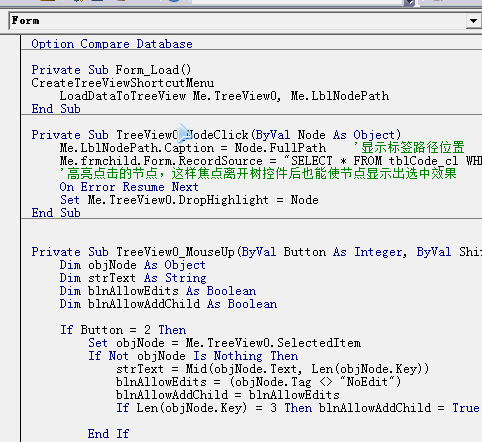482x442 pixels.
Task: Click the Me.LblNodePath.Caption = Node.FullPath statement
Action: (x=193, y=148)
